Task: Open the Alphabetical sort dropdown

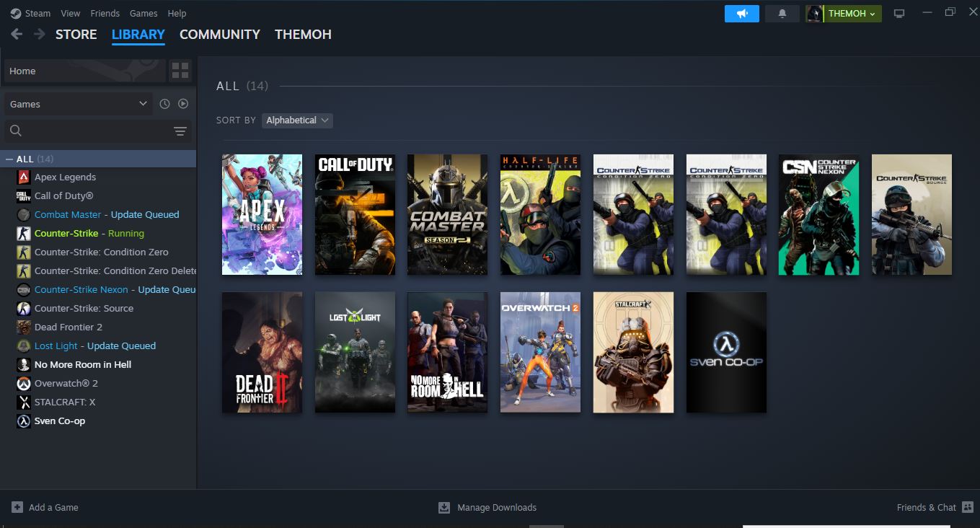Action: tap(297, 120)
